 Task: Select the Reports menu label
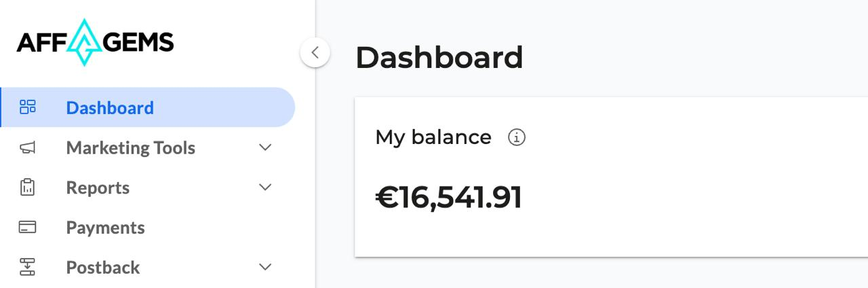[98, 188]
